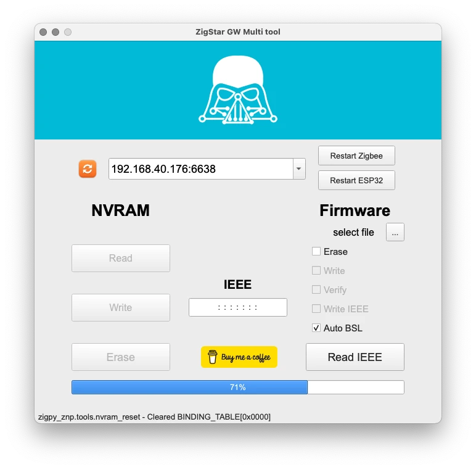Toggle the firmware Write checkbox
Viewport: 476px width, 469px height.
point(316,271)
